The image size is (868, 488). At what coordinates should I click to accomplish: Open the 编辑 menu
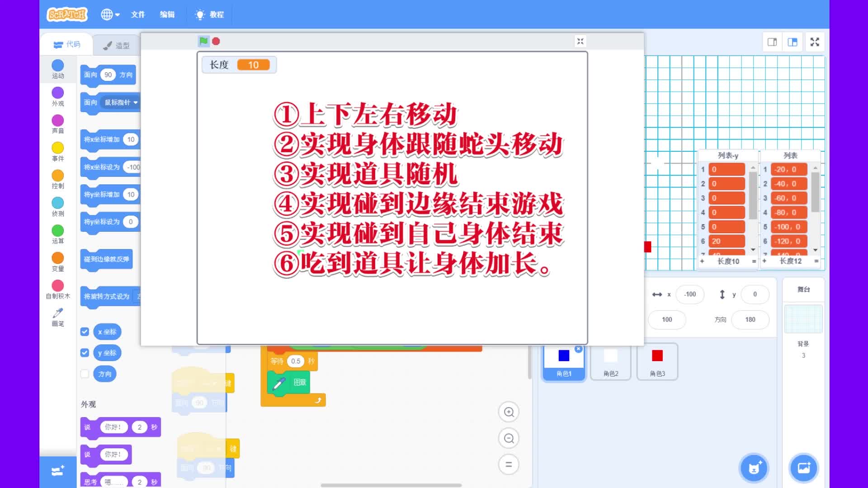167,14
